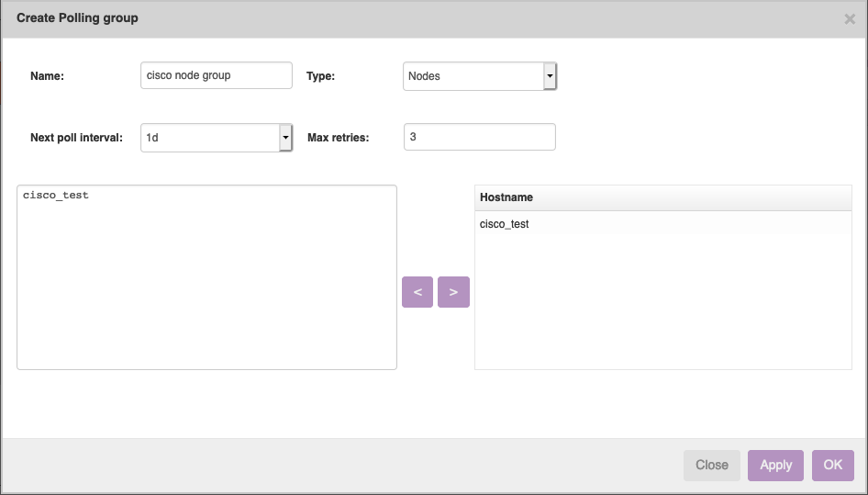The image size is (868, 495).
Task: Confirm with the OK button
Action: [832, 465]
